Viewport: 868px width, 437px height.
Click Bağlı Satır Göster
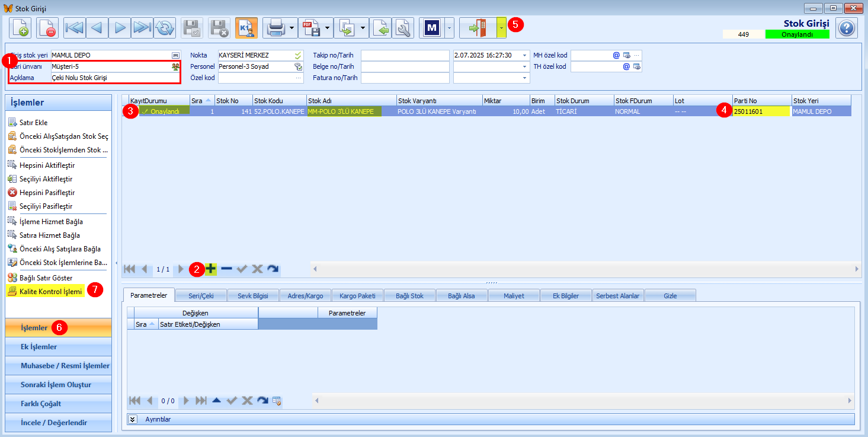click(x=46, y=277)
